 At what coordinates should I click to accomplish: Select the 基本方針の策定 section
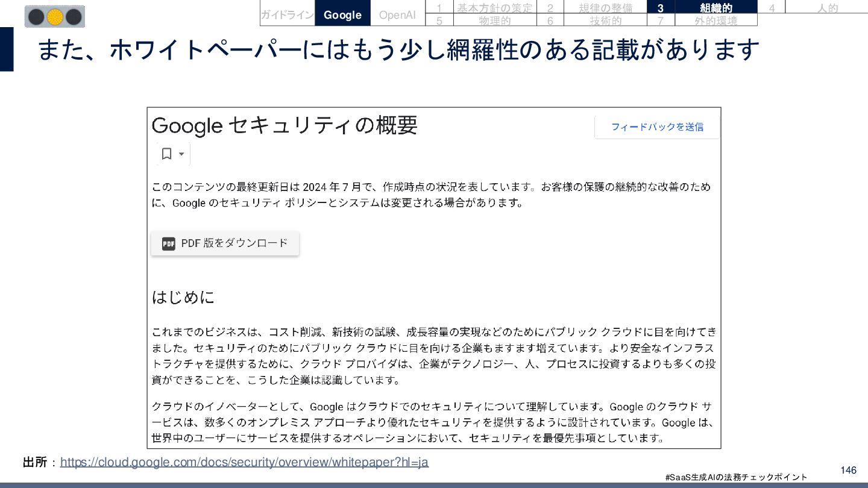pyautogui.click(x=494, y=8)
